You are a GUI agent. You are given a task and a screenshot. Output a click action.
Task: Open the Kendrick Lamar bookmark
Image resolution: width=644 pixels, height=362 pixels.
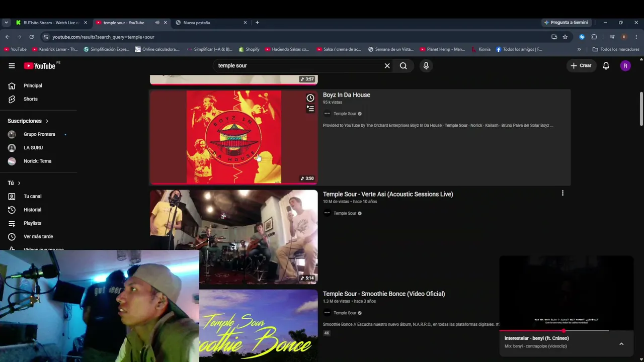[x=55, y=49]
